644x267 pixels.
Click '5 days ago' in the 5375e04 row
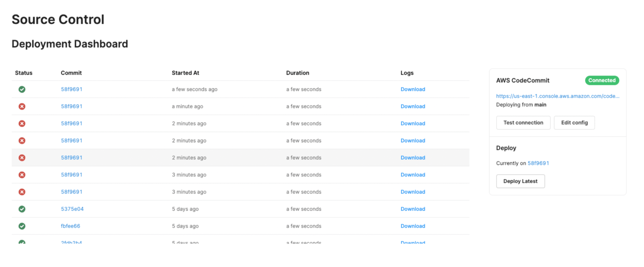185,209
